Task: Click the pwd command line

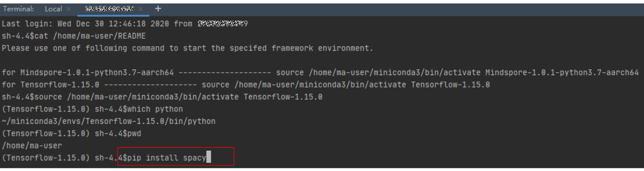Action: click(71, 133)
